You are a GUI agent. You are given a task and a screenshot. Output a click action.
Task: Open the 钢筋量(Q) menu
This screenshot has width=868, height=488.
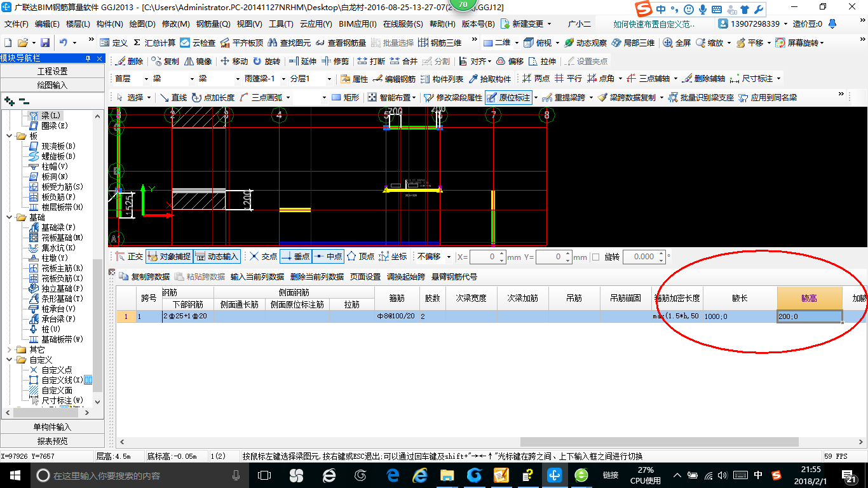[x=213, y=24]
